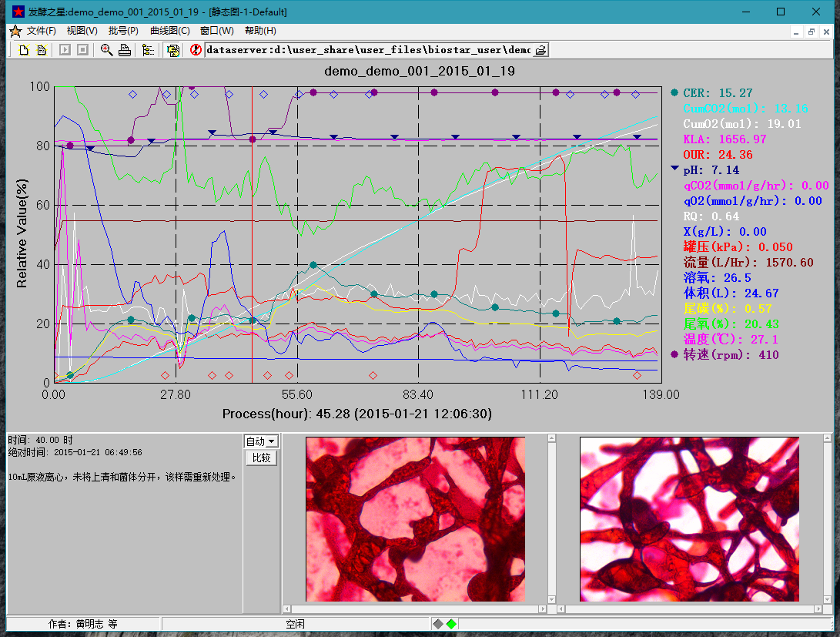The image size is (840, 637).
Task: Expand the 曲线图(C) menu
Action: (x=169, y=31)
